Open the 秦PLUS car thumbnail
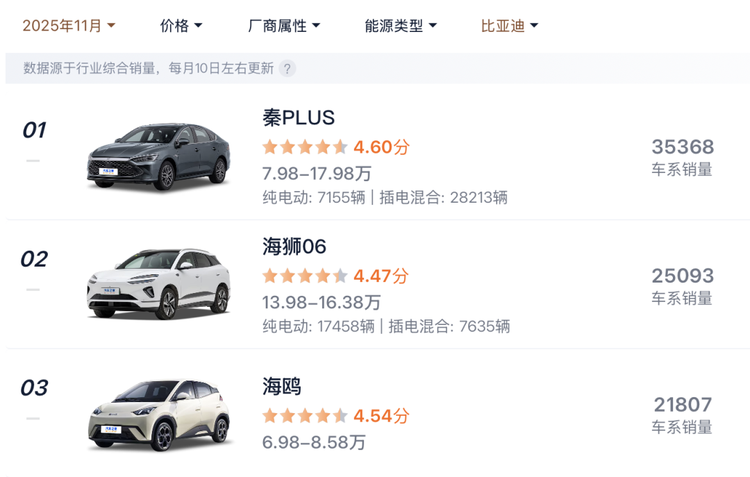750x477 pixels. (x=158, y=157)
